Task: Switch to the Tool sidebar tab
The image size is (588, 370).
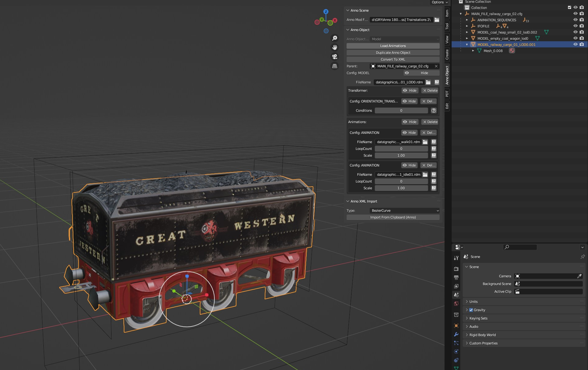Action: click(447, 26)
